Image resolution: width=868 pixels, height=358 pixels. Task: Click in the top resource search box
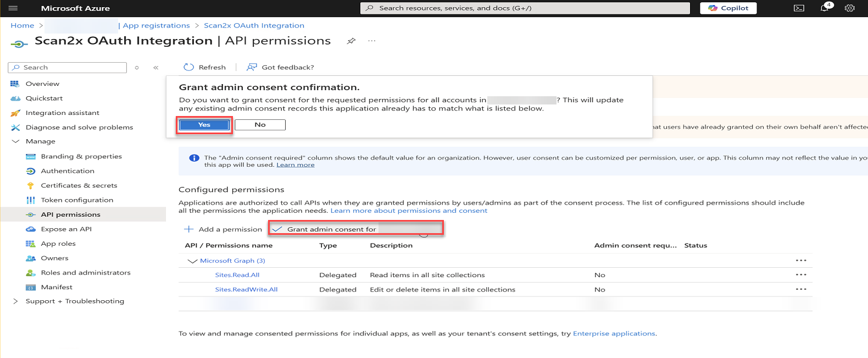(x=525, y=8)
